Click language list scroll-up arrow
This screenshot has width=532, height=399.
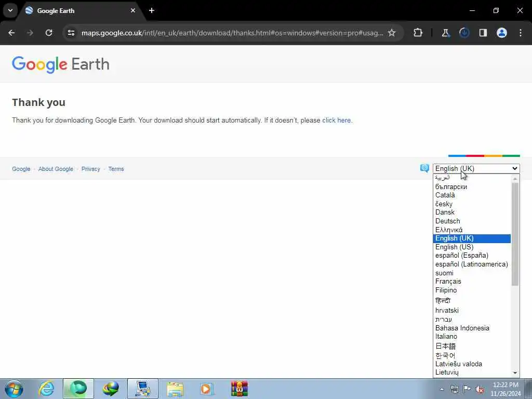(x=515, y=179)
